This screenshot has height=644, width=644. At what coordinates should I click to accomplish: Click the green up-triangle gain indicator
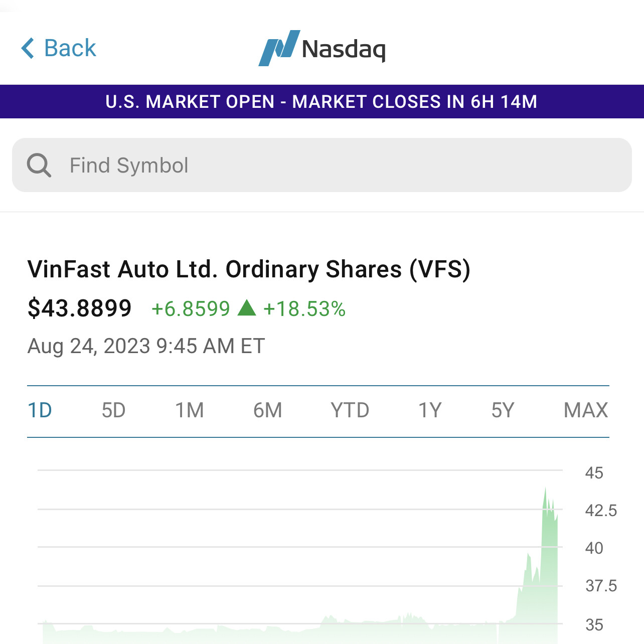(x=247, y=308)
